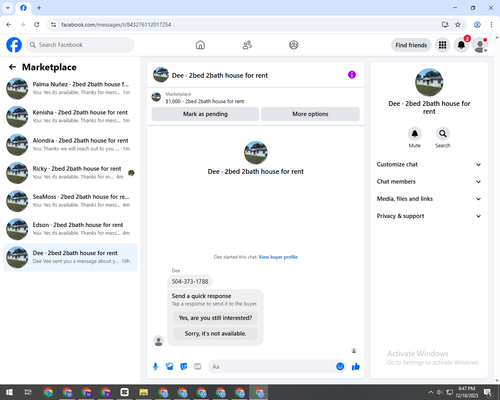
Task: Open the Windows Start menu
Action: pos(9,392)
